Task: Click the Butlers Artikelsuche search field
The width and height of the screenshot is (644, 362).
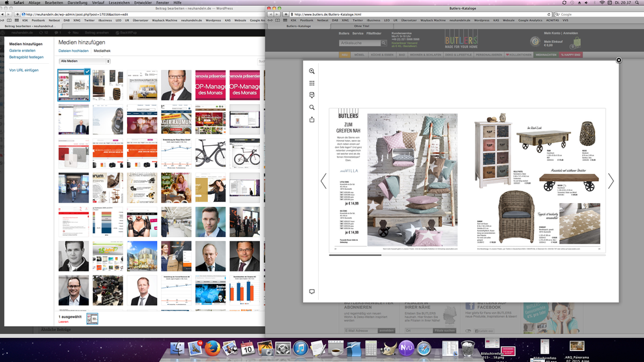Action: pos(360,43)
